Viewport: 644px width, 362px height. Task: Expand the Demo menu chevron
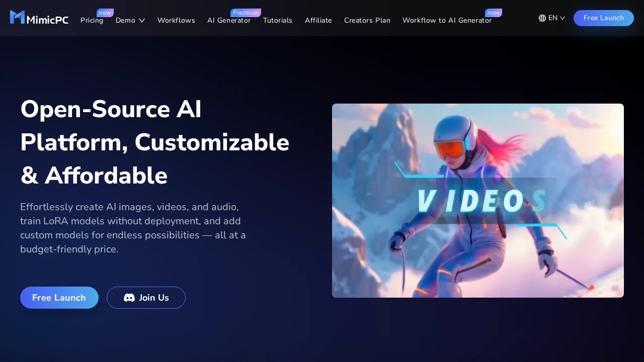[142, 21]
